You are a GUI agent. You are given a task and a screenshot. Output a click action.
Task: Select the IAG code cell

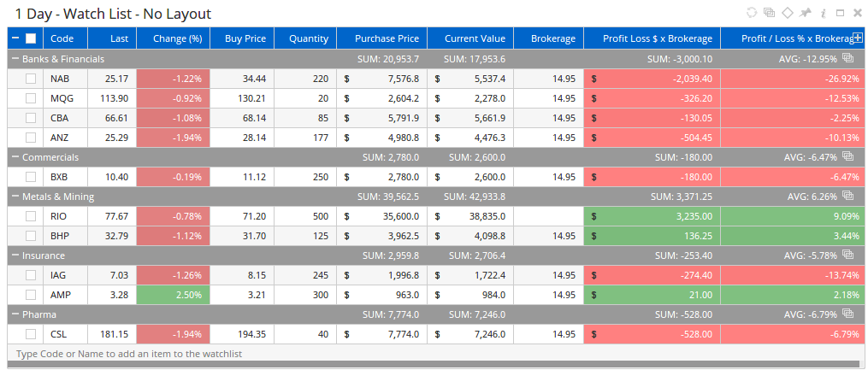(65, 275)
